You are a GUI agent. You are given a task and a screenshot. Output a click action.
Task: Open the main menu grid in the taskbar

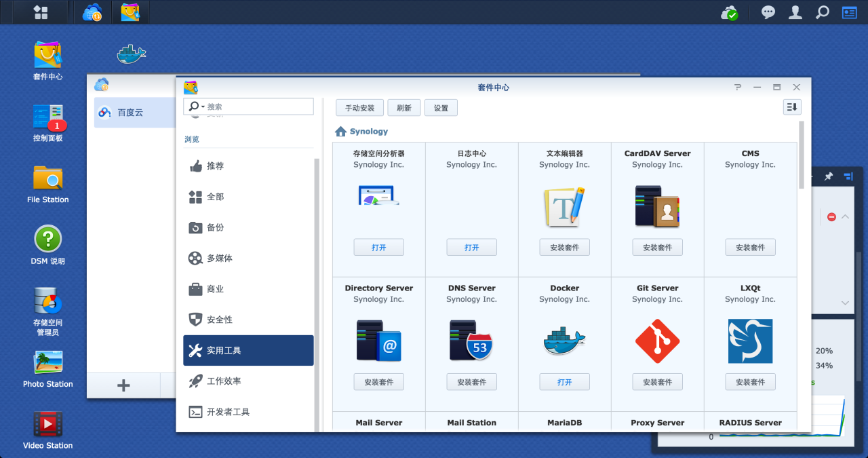coord(41,12)
